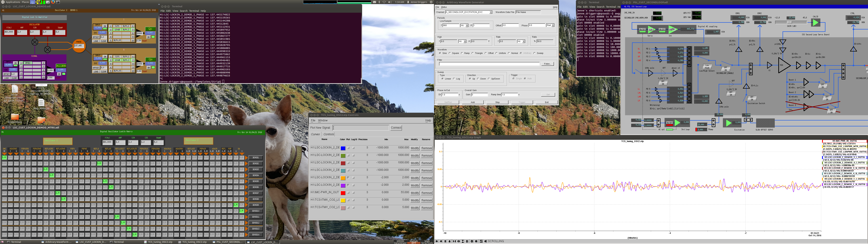Select the Sine waveform radio button
This screenshot has width=868, height=244.
[440, 53]
